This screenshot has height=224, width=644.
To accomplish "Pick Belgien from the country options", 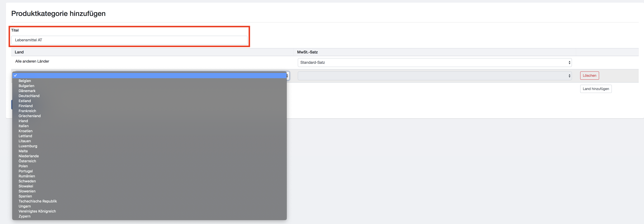I will tap(25, 81).
